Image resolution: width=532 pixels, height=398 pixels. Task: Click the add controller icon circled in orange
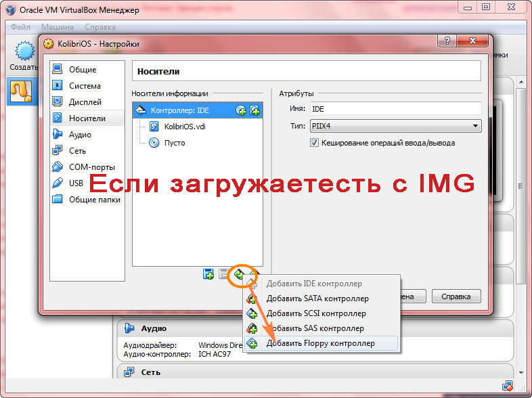pos(239,274)
